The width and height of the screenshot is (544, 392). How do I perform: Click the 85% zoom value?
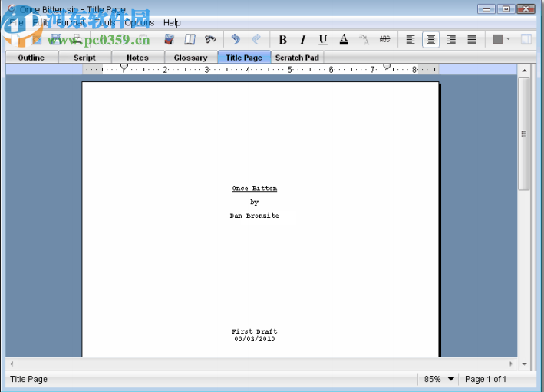(x=432, y=379)
